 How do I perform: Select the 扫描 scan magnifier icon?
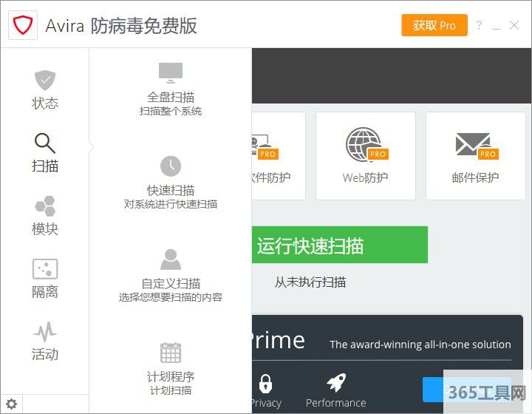pyautogui.click(x=45, y=143)
